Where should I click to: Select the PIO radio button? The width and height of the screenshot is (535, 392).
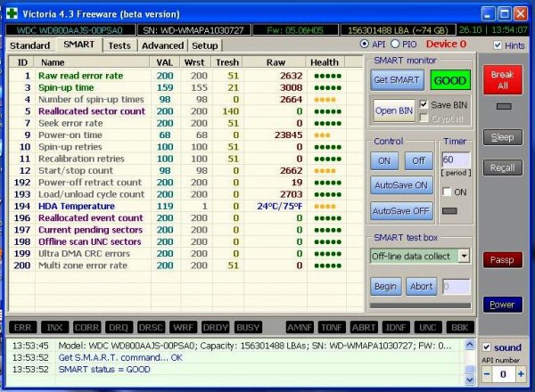click(395, 44)
